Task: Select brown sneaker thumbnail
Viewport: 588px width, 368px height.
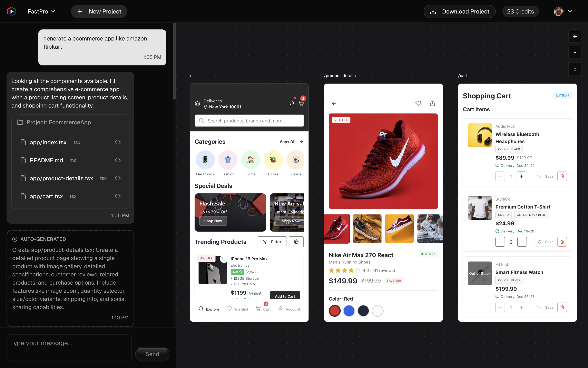Action: (x=367, y=229)
